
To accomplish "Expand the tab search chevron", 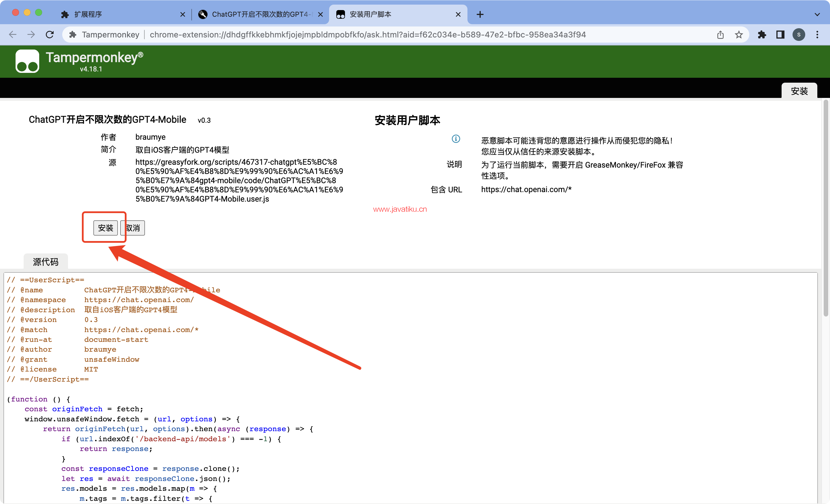I will pyautogui.click(x=817, y=14).
